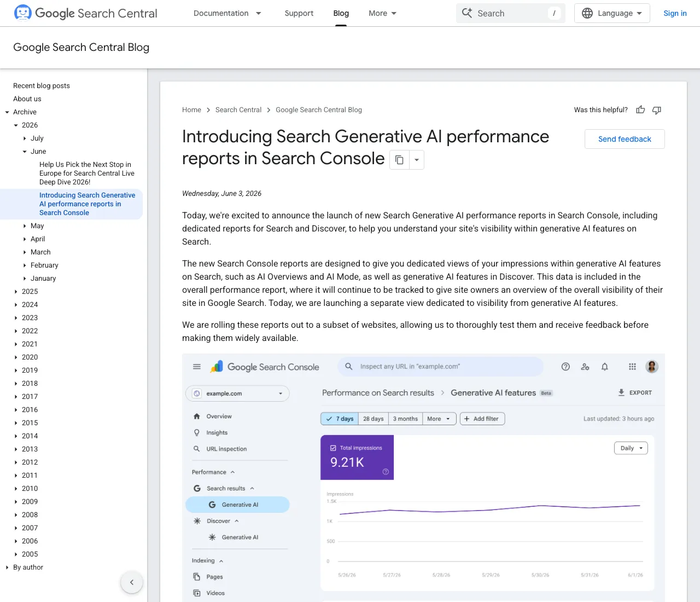This screenshot has height=602, width=700.
Task: Click the Videos icon under Indexing
Action: pos(197,593)
